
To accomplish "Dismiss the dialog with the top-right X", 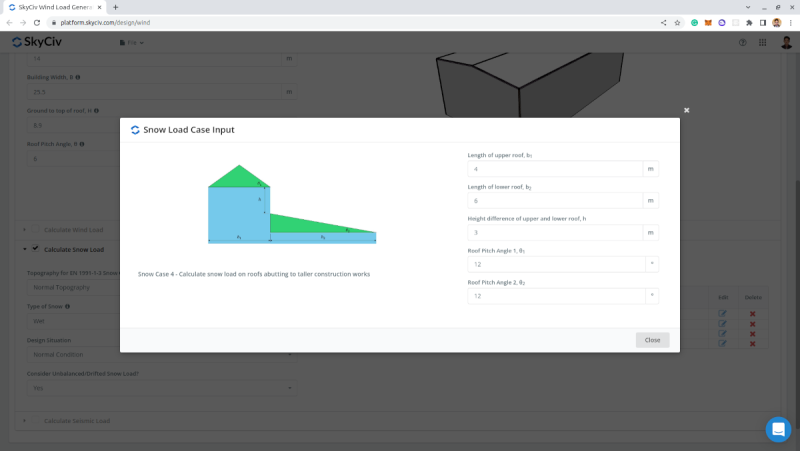I will coord(686,110).
